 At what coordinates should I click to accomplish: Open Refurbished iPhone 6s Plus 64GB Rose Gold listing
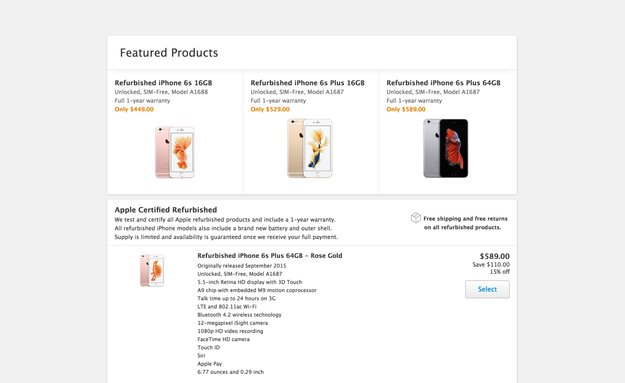[x=270, y=256]
